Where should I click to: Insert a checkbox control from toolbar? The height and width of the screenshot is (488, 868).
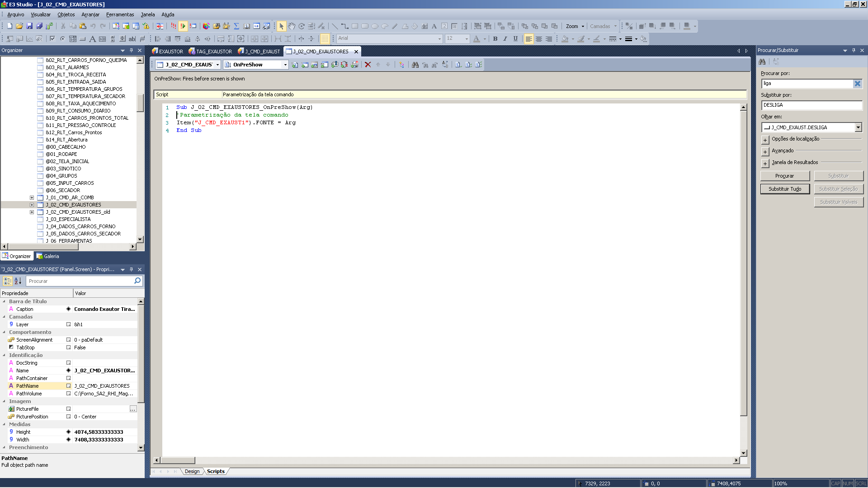[x=52, y=39]
